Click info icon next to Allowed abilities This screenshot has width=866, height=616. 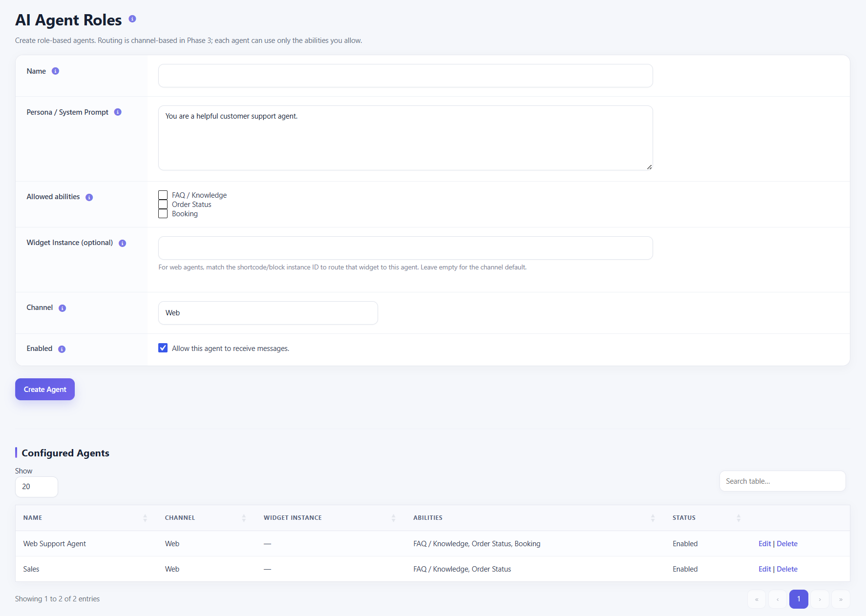89,197
